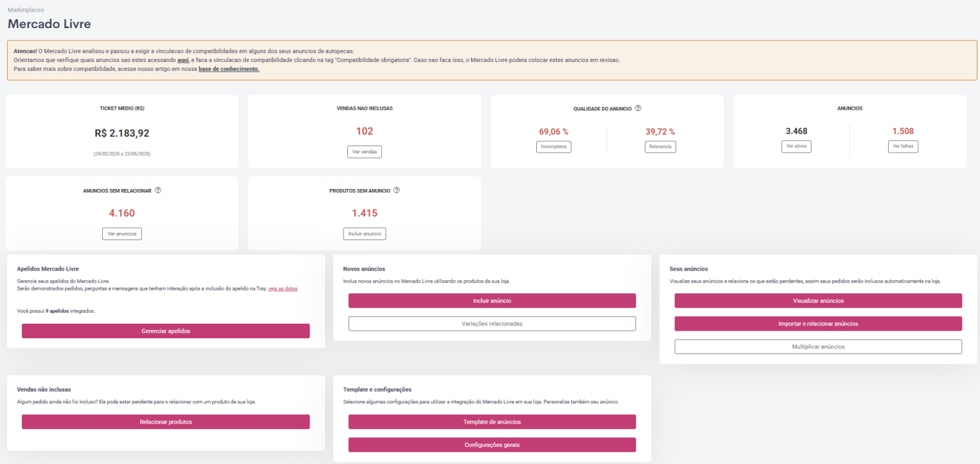Open Multiplicar anúncios

pos(818,347)
